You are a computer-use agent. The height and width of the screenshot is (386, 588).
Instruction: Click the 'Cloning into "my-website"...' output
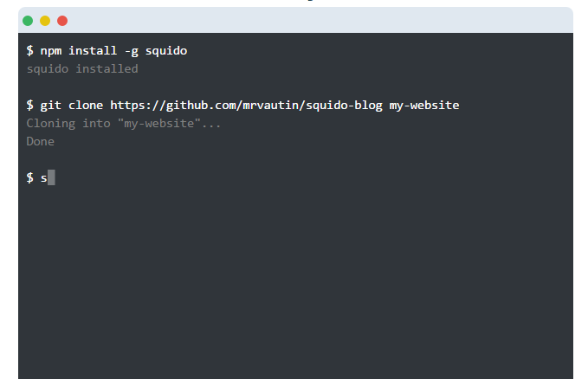click(123, 123)
